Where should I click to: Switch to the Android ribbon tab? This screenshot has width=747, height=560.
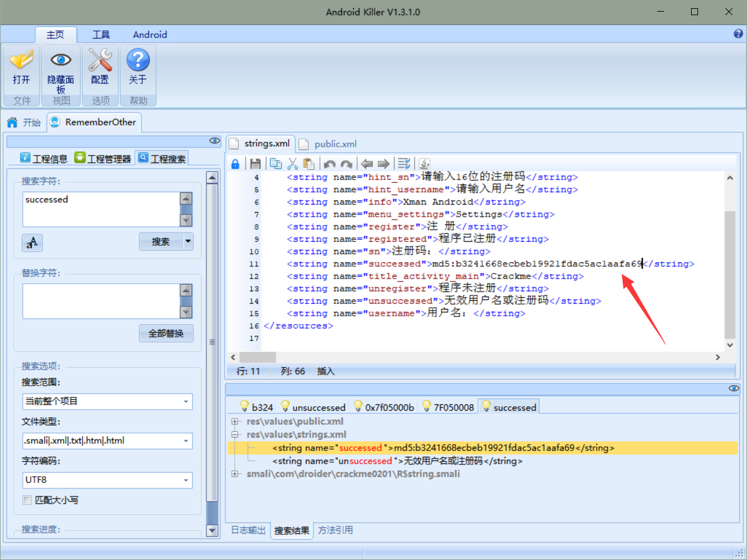click(150, 34)
